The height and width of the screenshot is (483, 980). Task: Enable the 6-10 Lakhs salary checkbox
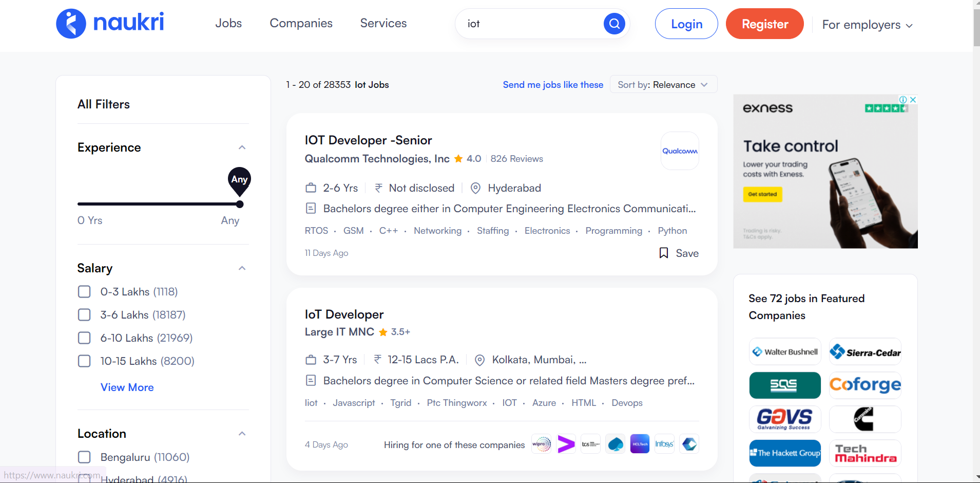(x=84, y=338)
